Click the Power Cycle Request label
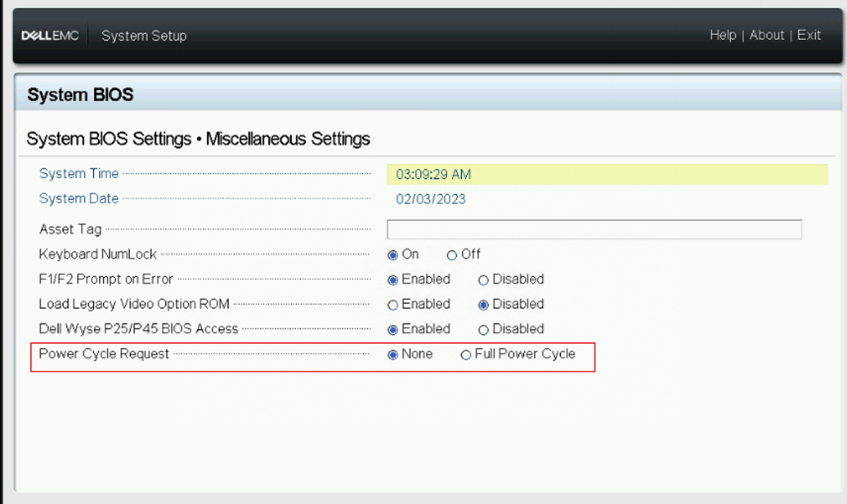Screen dimensions: 847x504 point(104,354)
